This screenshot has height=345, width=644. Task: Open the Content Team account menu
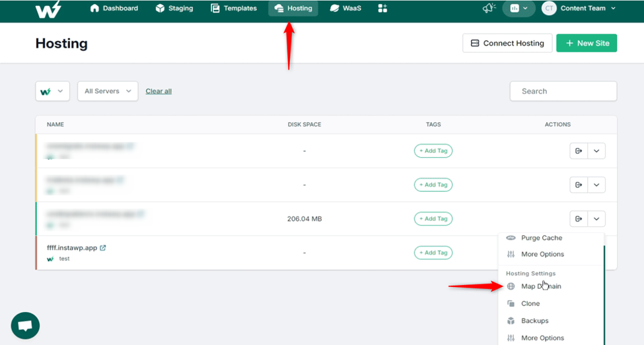pyautogui.click(x=588, y=8)
